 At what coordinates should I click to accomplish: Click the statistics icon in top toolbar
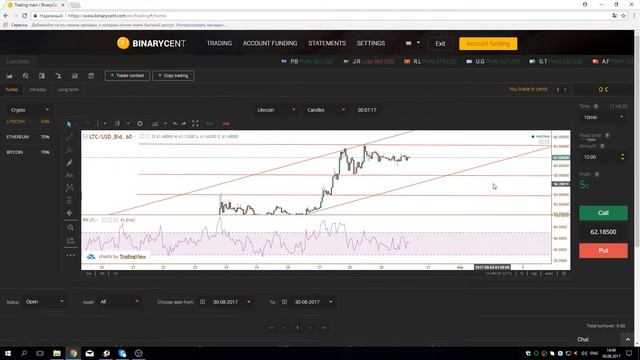75,76
